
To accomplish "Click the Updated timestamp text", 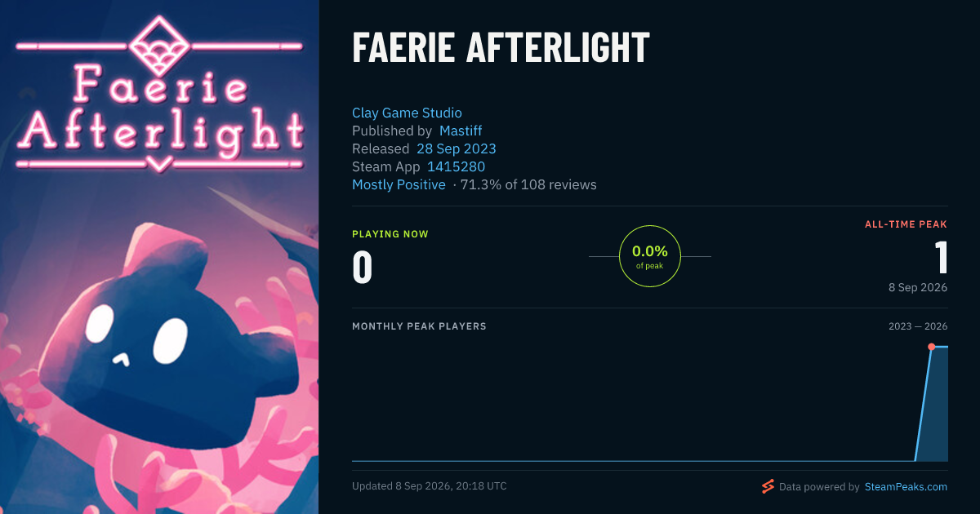I will click(430, 486).
